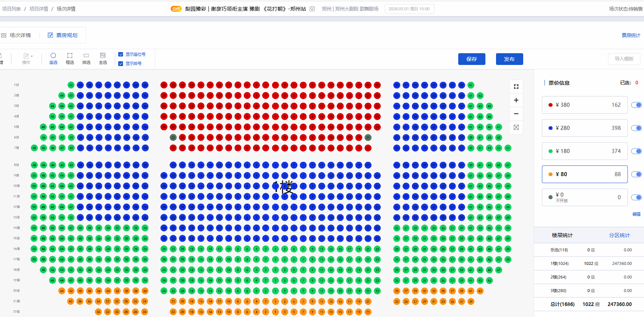Viewport: 644px width, 317px height.
Task: Select the ¥280 blue price tier
Action: pos(585,128)
